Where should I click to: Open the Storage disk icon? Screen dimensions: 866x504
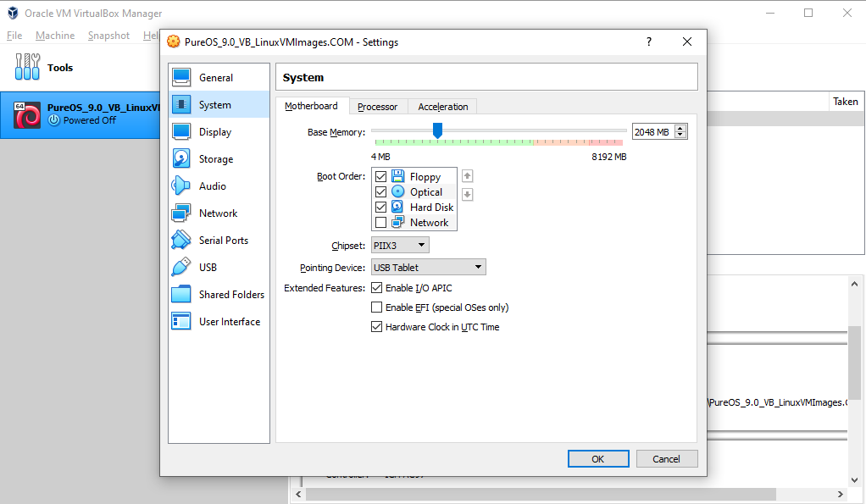(181, 158)
